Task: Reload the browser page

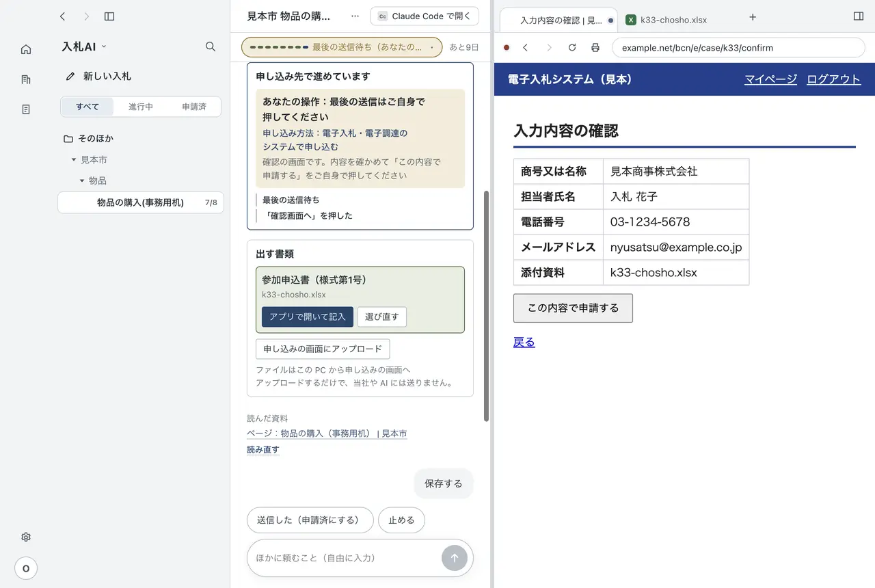Action: click(572, 48)
